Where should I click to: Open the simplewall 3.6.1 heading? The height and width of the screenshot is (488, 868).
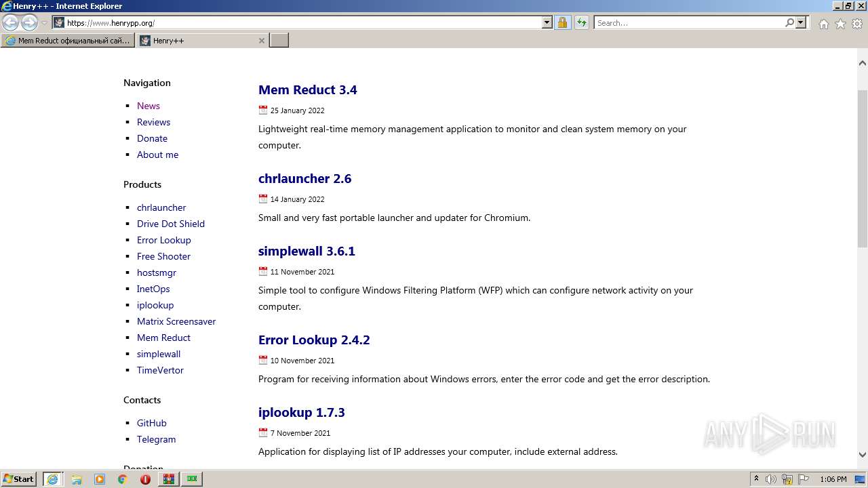click(x=307, y=251)
